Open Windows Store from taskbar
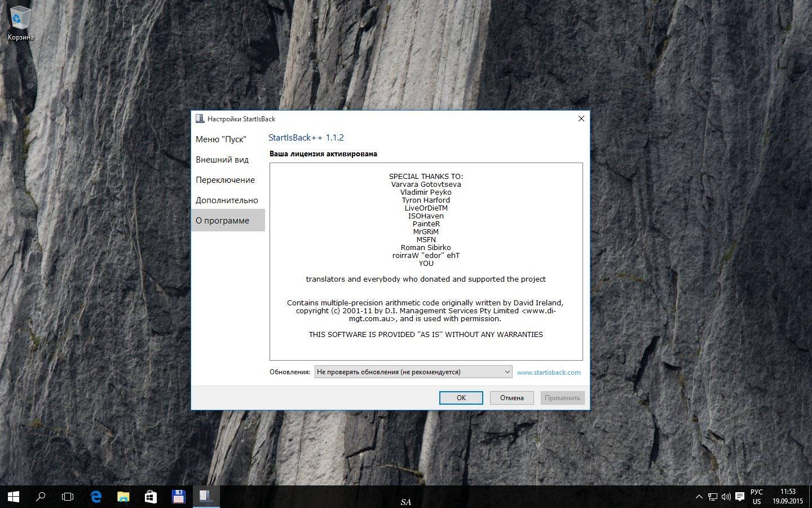812x508 pixels. pos(151,497)
